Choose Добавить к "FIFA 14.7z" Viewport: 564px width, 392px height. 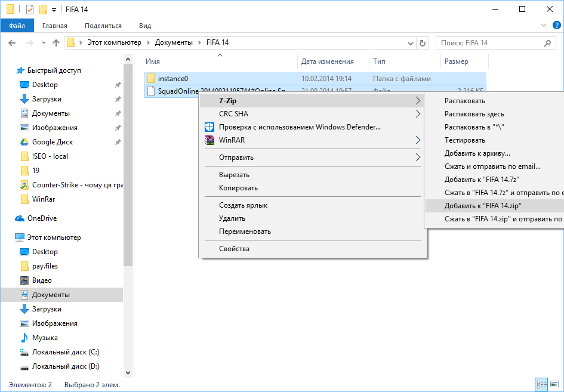pos(495,180)
